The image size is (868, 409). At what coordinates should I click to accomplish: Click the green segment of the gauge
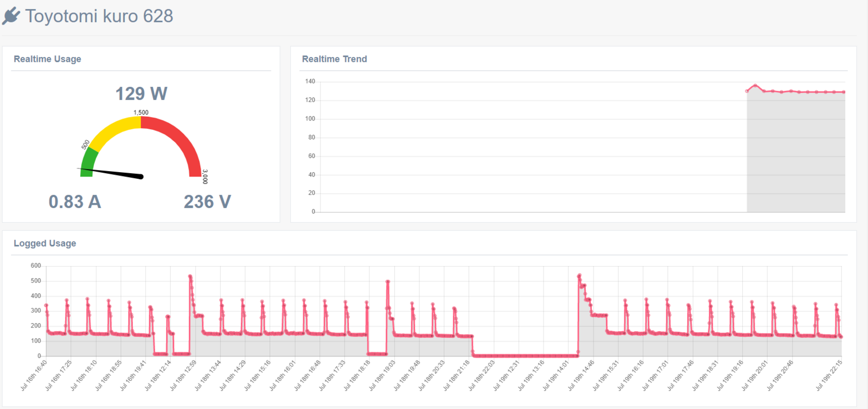point(89,162)
